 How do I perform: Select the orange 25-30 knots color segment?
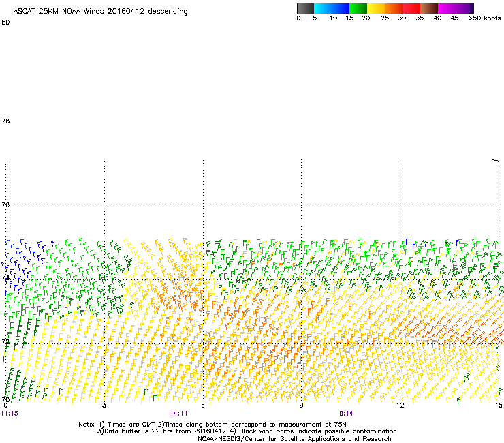pyautogui.click(x=394, y=8)
